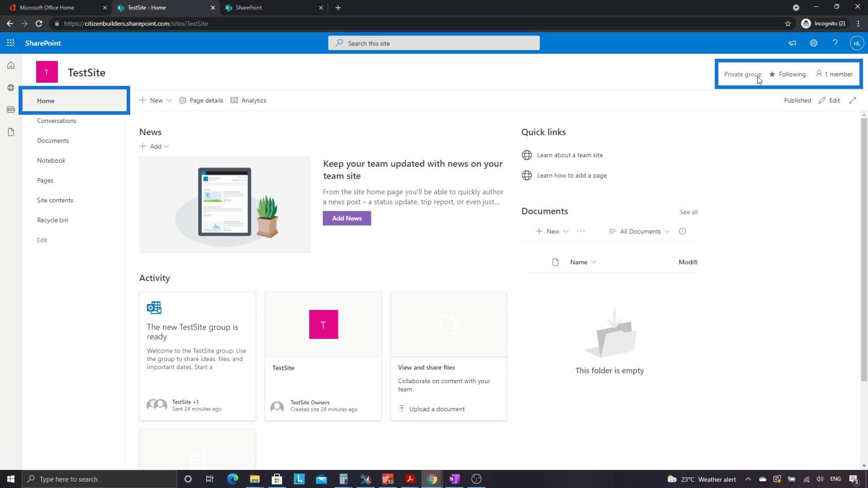The height and width of the screenshot is (488, 868).
Task: Open Microsoft Store from taskbar
Action: pyautogui.click(x=277, y=479)
